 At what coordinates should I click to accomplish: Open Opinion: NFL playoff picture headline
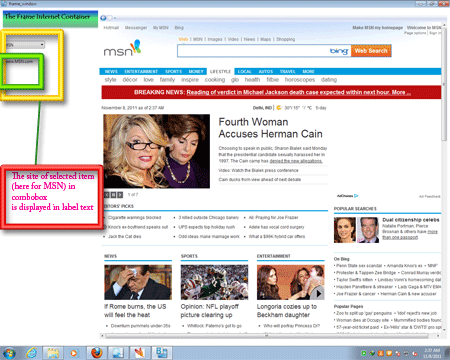pos(209,311)
